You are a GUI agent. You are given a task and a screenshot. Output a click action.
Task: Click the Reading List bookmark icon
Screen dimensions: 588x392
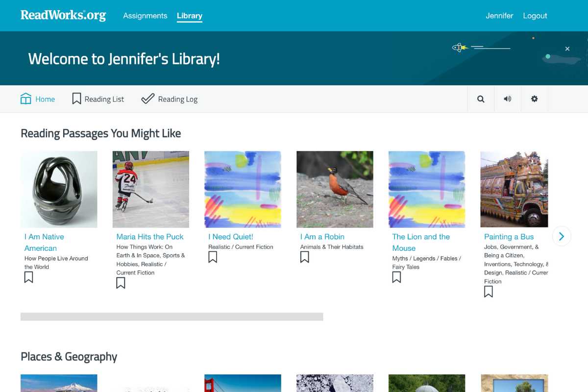click(x=76, y=99)
